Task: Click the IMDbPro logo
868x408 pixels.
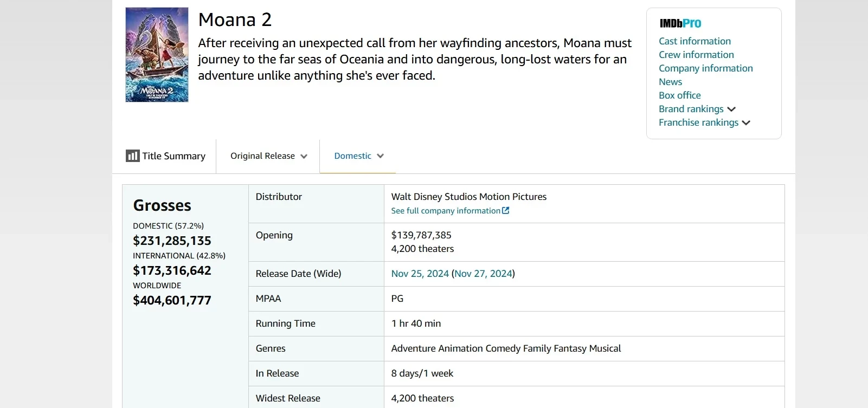Action: tap(680, 23)
